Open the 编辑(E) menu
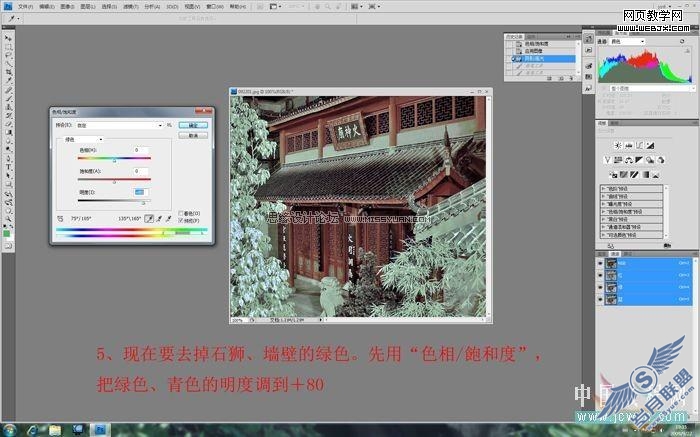Screen dimensions: 700x437 click(46, 7)
